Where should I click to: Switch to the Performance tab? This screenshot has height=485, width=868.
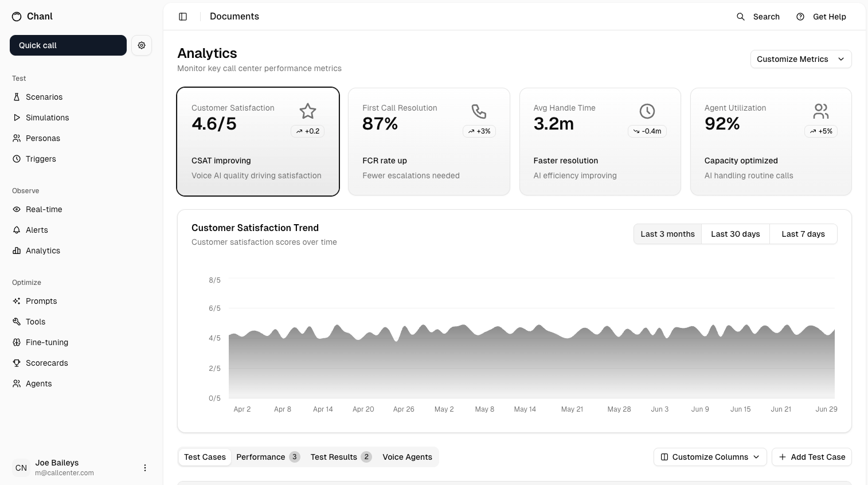261,457
